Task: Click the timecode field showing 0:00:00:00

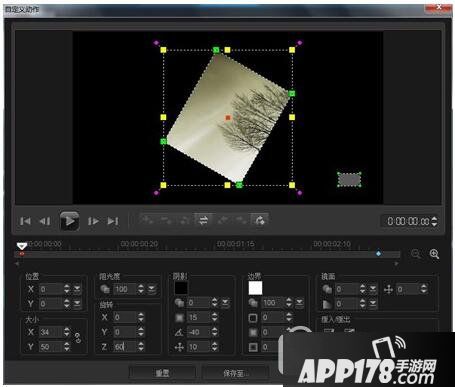Action: pyautogui.click(x=408, y=221)
